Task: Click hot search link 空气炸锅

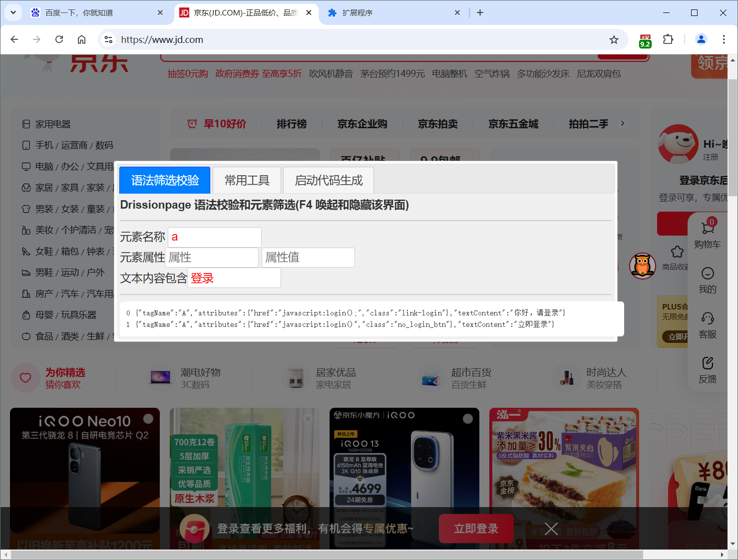Action: [x=492, y=74]
